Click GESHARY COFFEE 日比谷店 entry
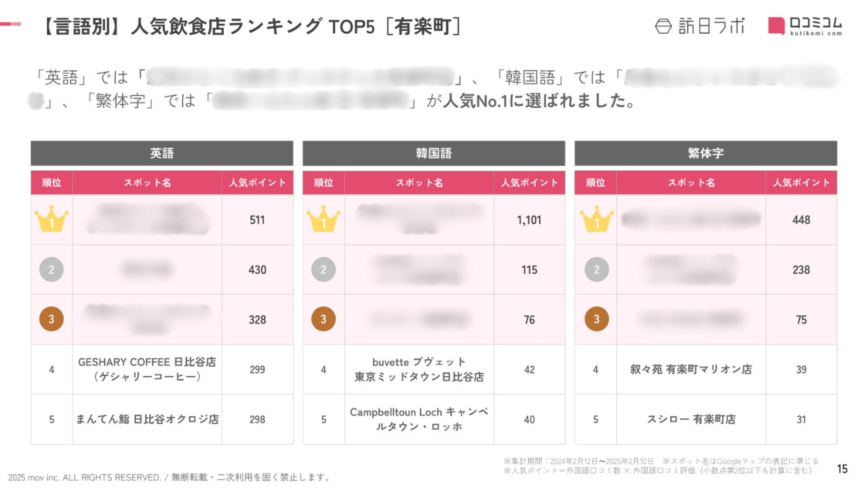The width and height of the screenshot is (868, 488). click(147, 369)
